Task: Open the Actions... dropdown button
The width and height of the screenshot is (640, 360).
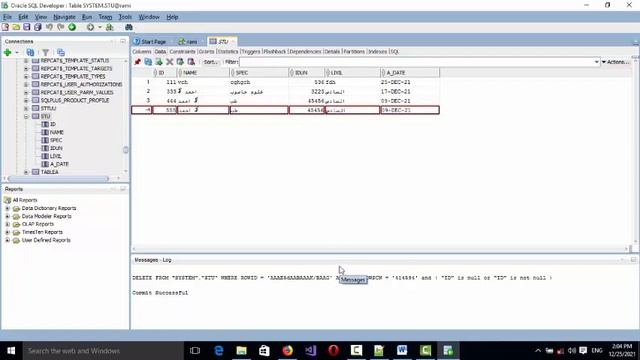Action: (x=616, y=62)
